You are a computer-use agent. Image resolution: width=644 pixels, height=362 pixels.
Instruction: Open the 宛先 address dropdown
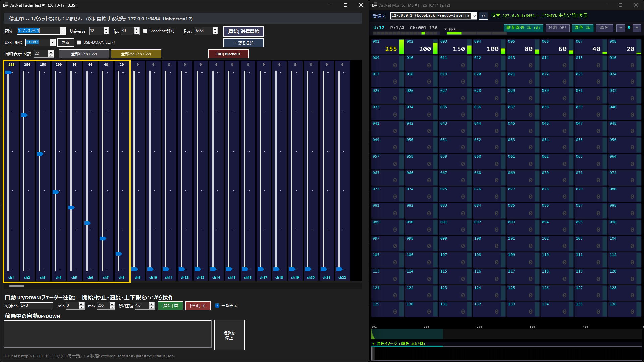click(x=63, y=31)
